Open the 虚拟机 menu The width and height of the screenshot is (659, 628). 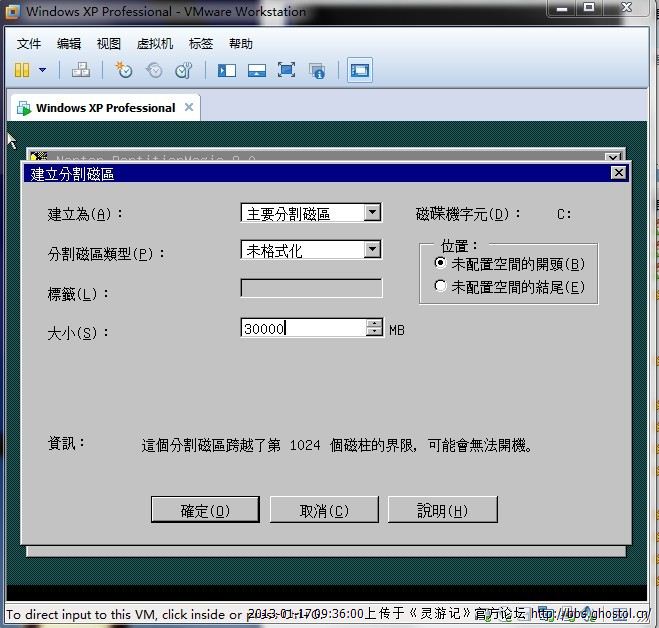(154, 44)
